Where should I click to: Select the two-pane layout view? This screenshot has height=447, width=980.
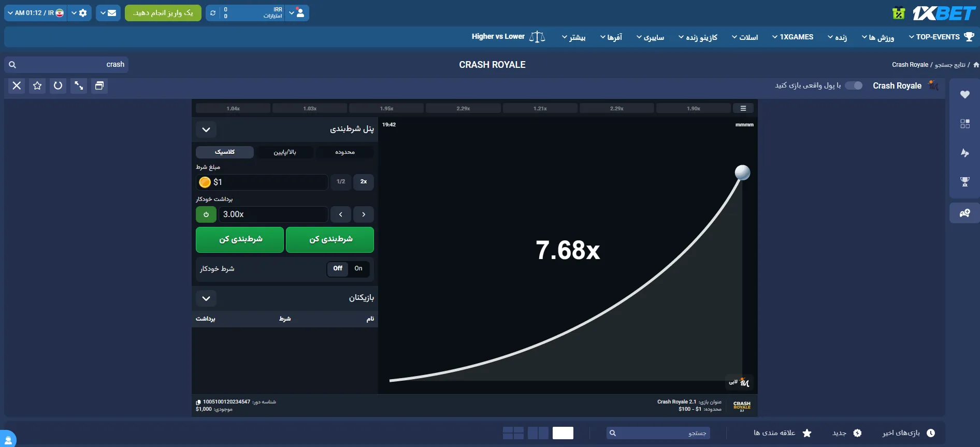(538, 433)
